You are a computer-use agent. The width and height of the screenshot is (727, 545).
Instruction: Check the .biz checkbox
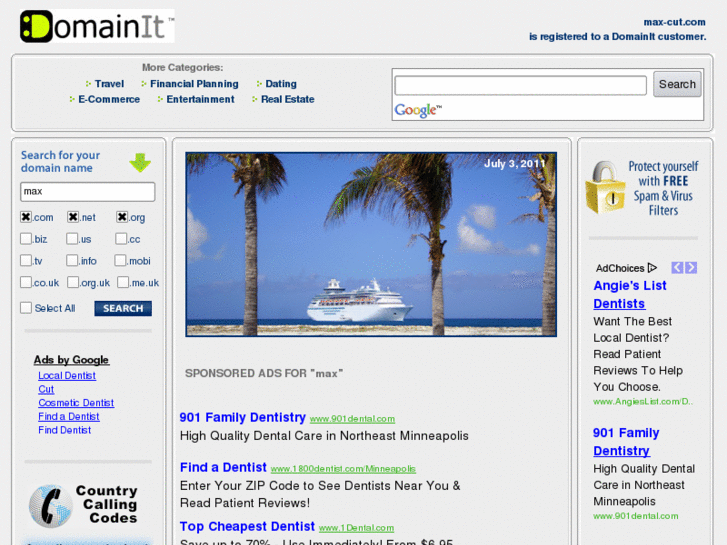point(26,238)
